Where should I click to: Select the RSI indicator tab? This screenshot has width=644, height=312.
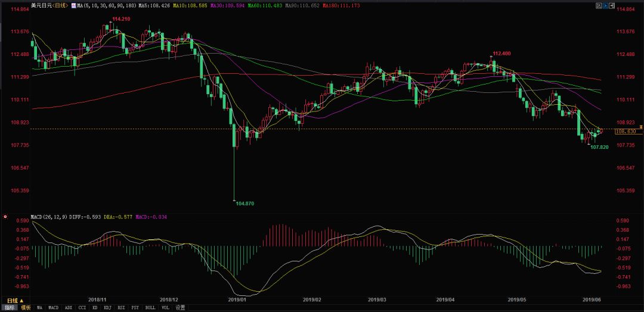(121, 307)
